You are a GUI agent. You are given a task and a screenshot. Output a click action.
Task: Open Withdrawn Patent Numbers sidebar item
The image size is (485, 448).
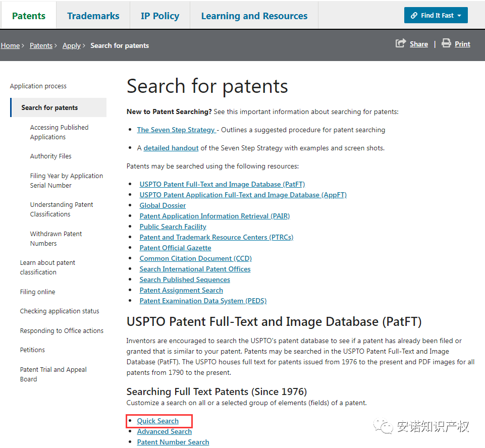pos(56,238)
